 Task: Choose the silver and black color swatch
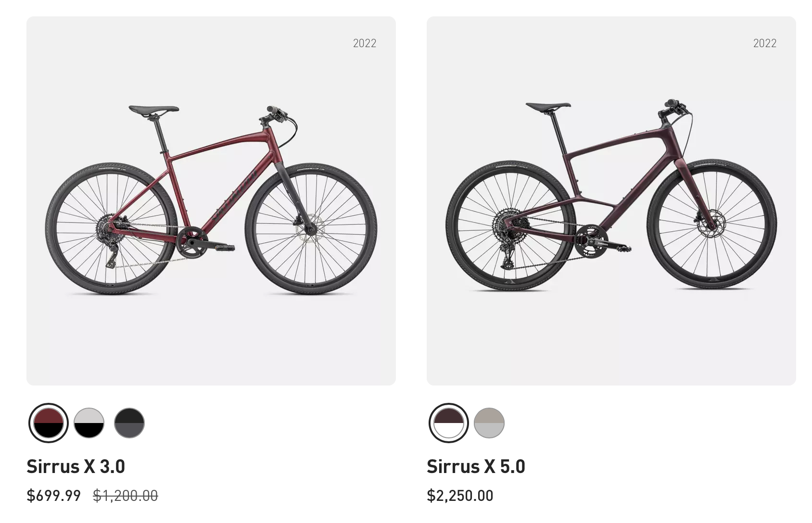[89, 423]
